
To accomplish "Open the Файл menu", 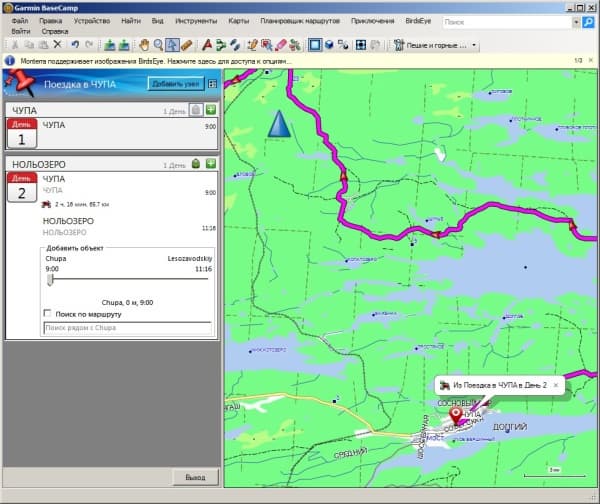I will coord(20,21).
